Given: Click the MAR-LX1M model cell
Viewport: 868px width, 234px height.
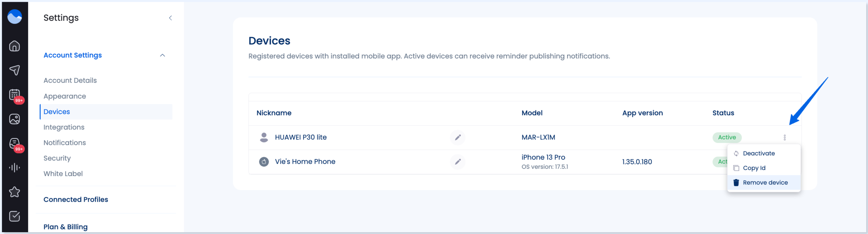Looking at the screenshot, I should [x=538, y=137].
